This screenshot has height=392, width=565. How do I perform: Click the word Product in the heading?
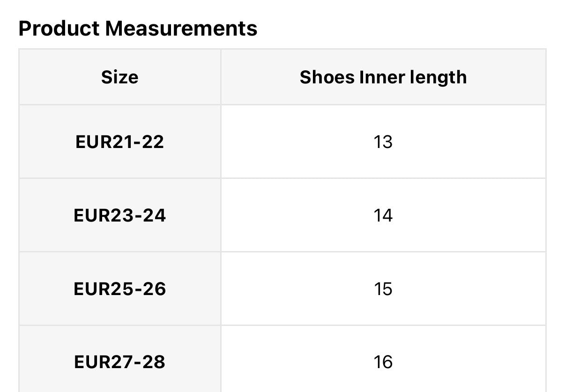59,29
